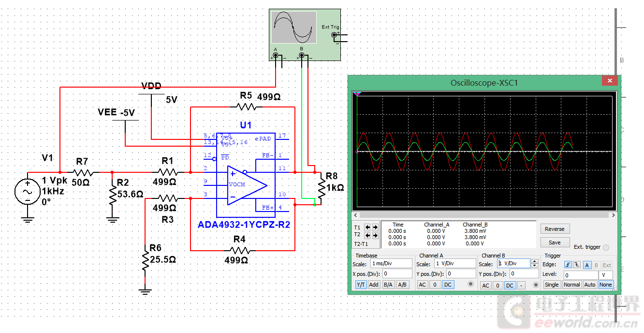Image resolution: width=644 pixels, height=333 pixels.
Task: Click the cursor marker atop the waveform
Action: coord(357,93)
